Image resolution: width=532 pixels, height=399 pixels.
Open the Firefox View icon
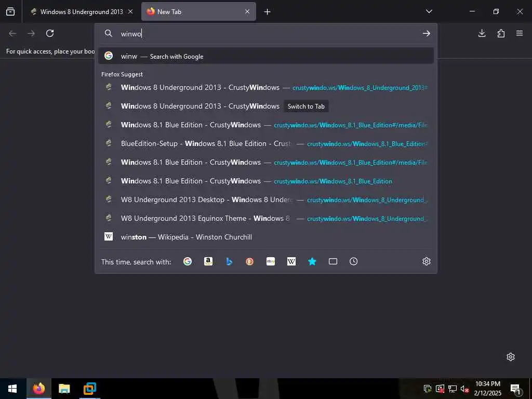click(10, 11)
